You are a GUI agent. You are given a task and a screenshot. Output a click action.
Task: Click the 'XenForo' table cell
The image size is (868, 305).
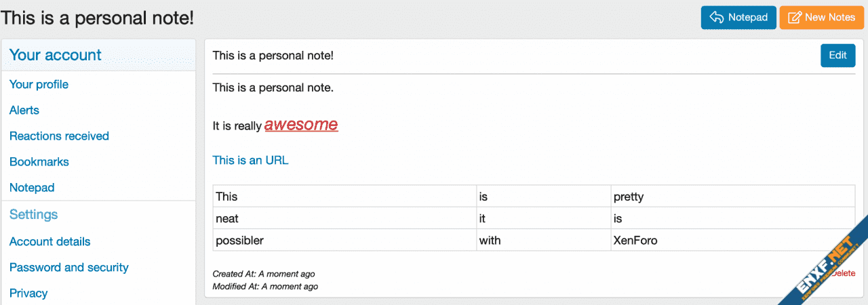tap(635, 241)
